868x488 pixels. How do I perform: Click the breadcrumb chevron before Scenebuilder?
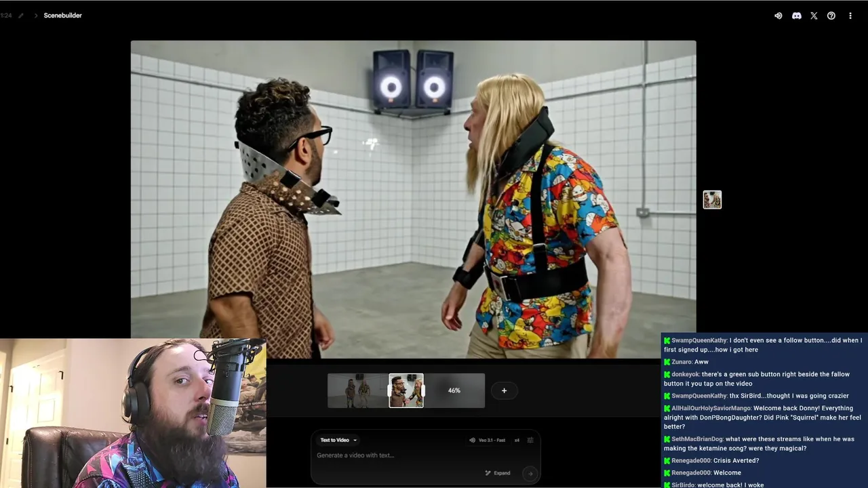[36, 16]
